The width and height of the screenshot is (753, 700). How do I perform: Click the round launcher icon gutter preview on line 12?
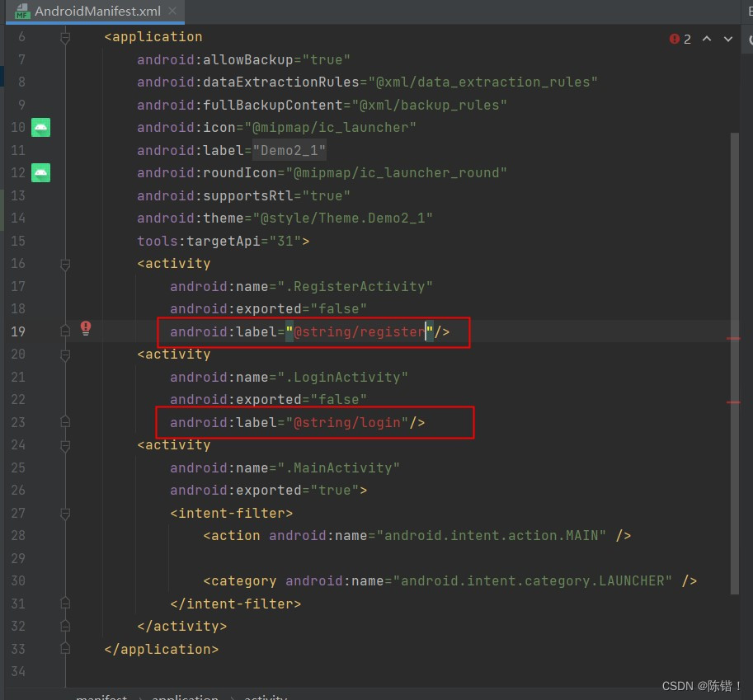click(x=40, y=173)
